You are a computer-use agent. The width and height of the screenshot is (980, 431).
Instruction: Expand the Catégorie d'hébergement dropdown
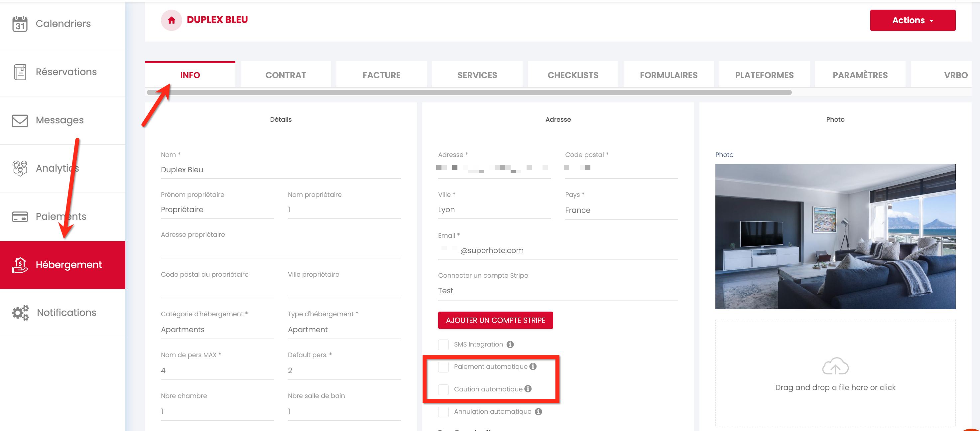click(217, 330)
